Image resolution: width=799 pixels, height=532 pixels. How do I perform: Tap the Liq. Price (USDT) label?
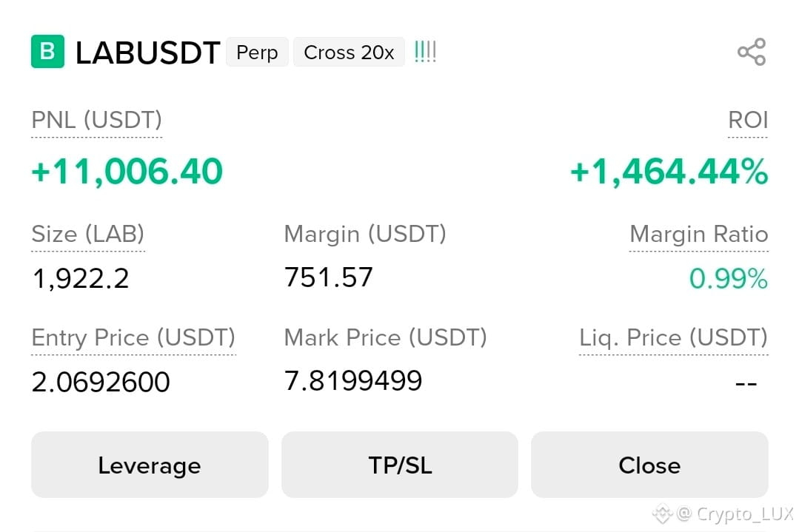coord(673,338)
